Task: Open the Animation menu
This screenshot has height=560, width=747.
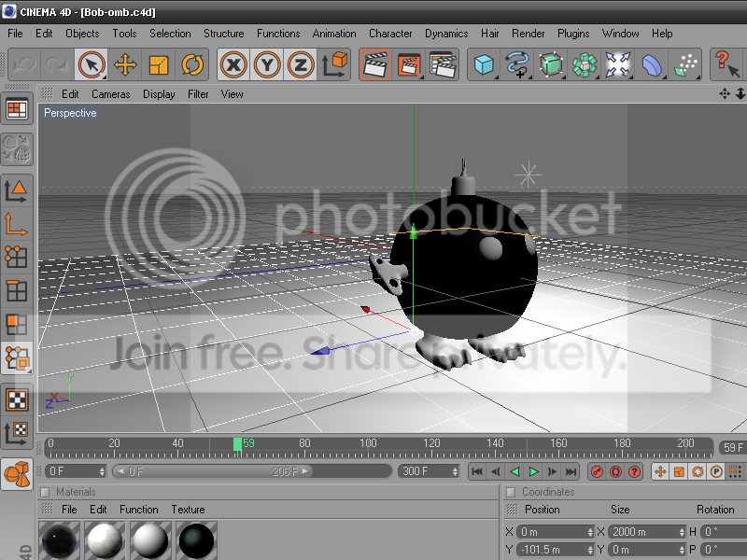Action: 334,34
